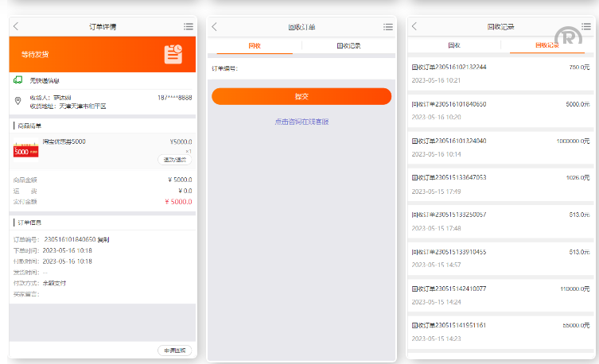Click the 点击咨询在线客服 link
Image resolution: width=599 pixels, height=364 pixels.
(x=301, y=122)
